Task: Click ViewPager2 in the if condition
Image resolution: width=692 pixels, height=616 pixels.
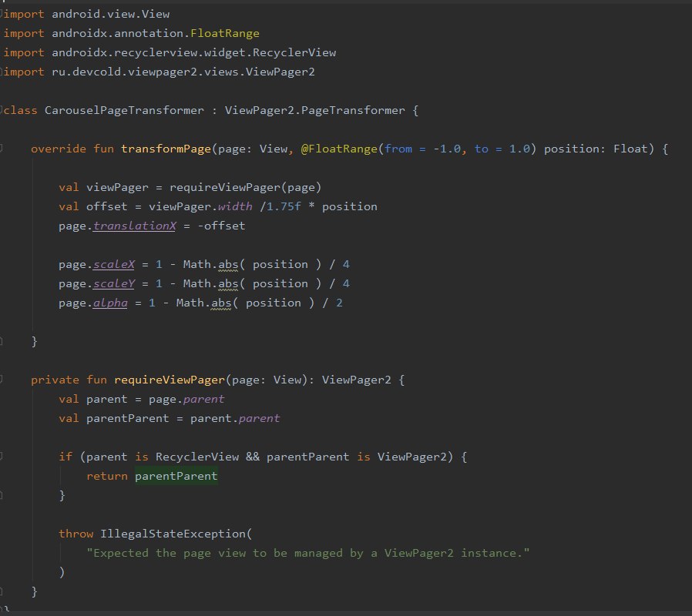Action: coord(412,457)
